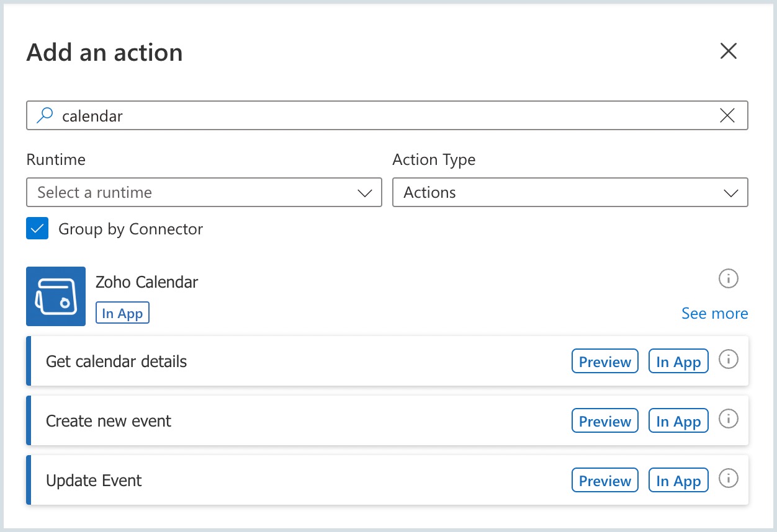777x532 pixels.
Task: Clear the calendar search text
Action: click(727, 115)
